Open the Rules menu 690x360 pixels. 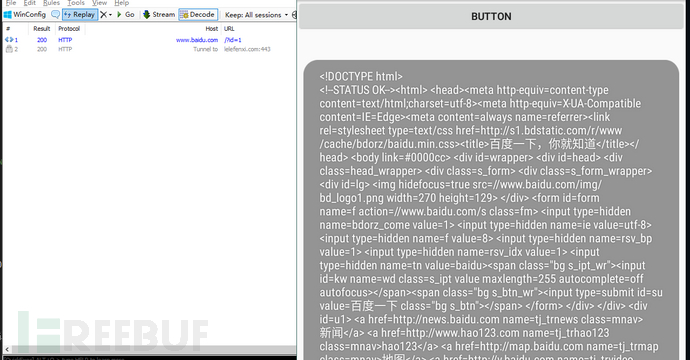tap(51, 3)
